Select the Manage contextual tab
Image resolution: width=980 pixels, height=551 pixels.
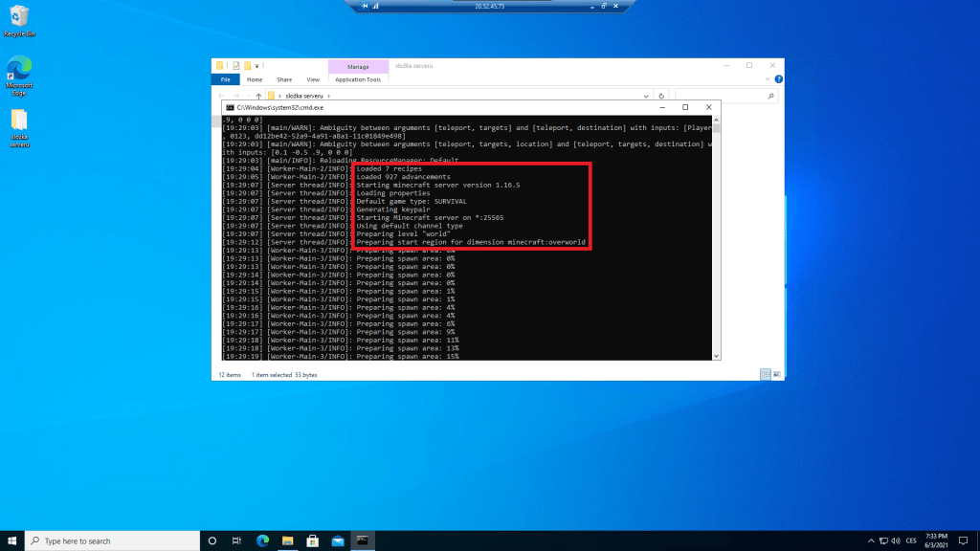coord(358,67)
